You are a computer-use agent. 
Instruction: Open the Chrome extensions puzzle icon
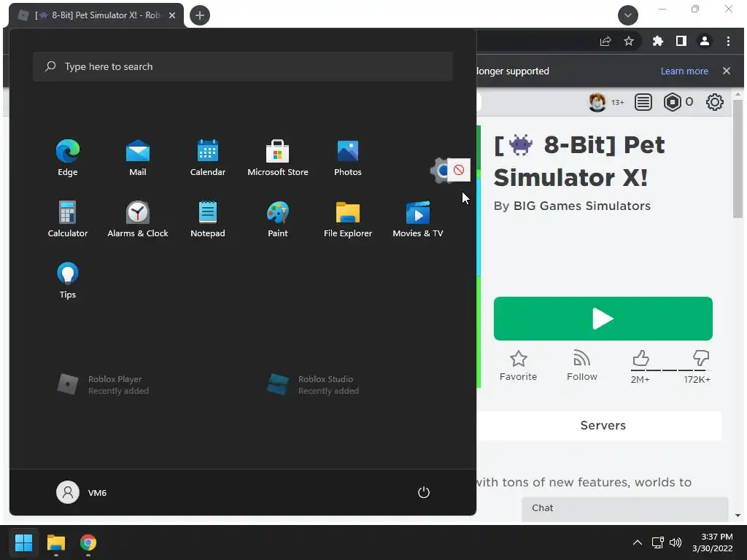658,42
